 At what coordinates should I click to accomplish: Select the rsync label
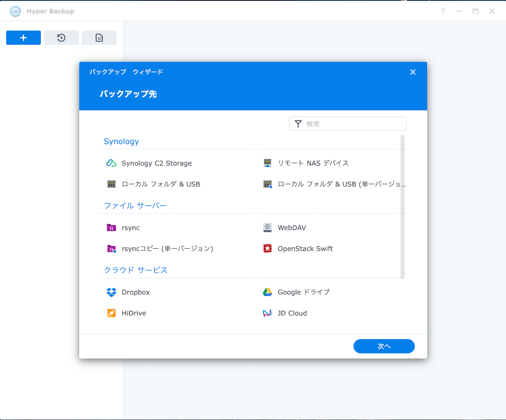131,228
